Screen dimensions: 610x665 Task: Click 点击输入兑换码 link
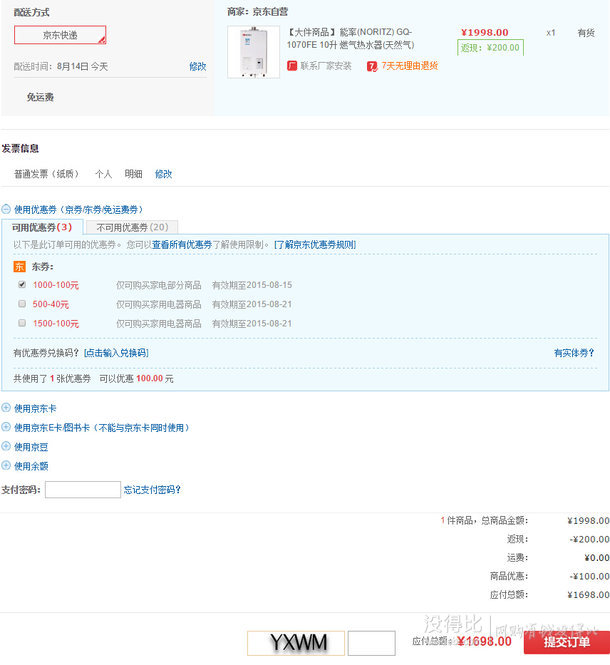coord(116,353)
